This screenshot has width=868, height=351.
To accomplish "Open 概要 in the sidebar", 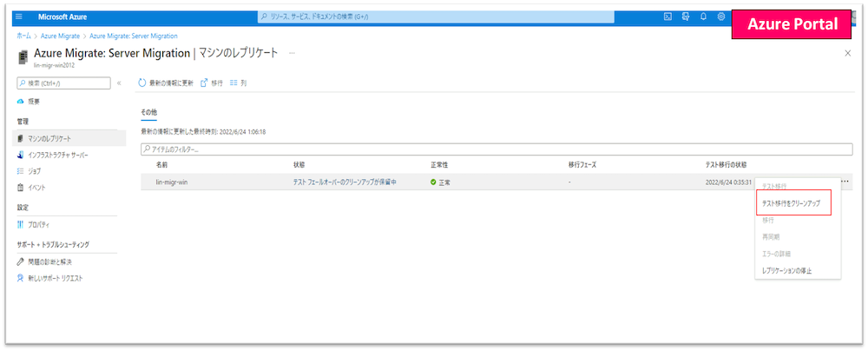I will 34,102.
